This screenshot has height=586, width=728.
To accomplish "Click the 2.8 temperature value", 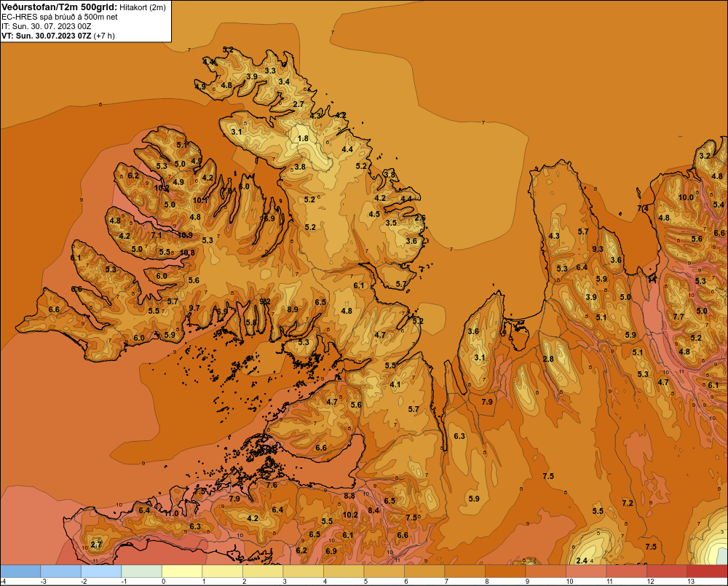I will coord(548,359).
